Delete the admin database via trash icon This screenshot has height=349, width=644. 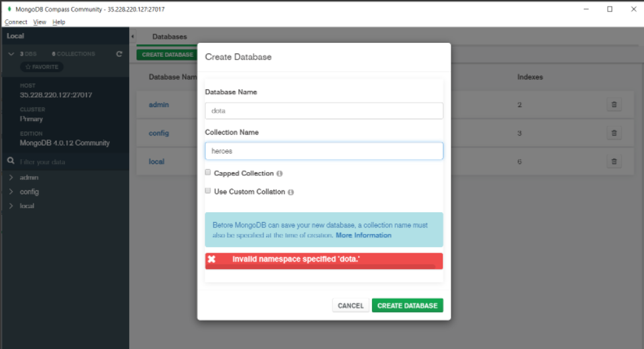tap(614, 104)
